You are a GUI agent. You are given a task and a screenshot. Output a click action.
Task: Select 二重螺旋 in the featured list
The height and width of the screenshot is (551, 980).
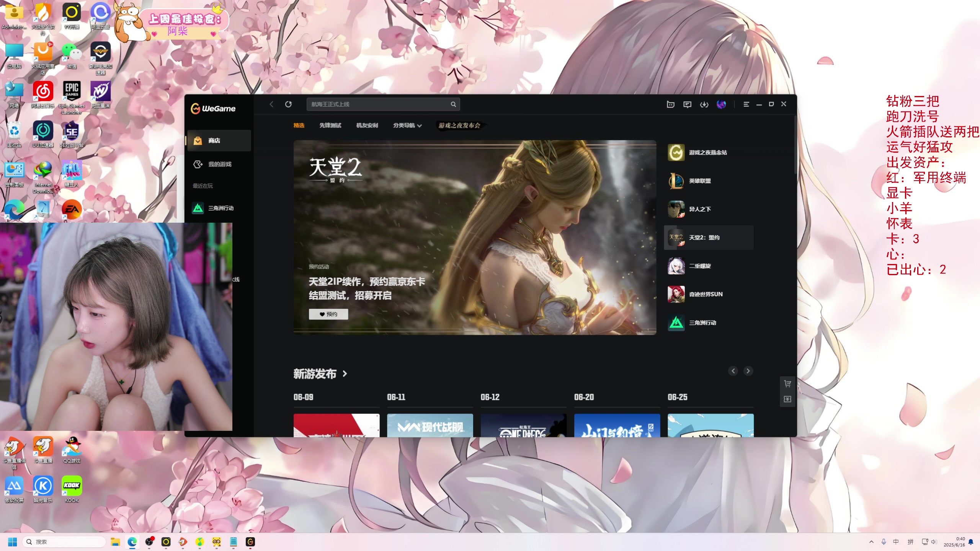[709, 266]
